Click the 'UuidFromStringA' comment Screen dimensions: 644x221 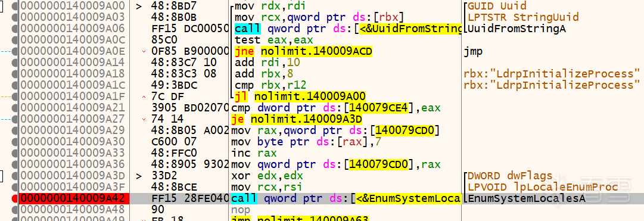517,29
